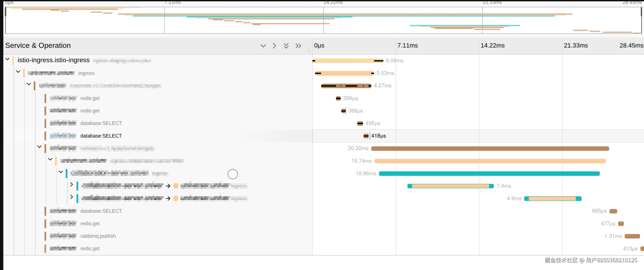Click the 7.4ms timeline span bar
Image resolution: width=644 pixels, height=270 pixels.
click(x=450, y=186)
